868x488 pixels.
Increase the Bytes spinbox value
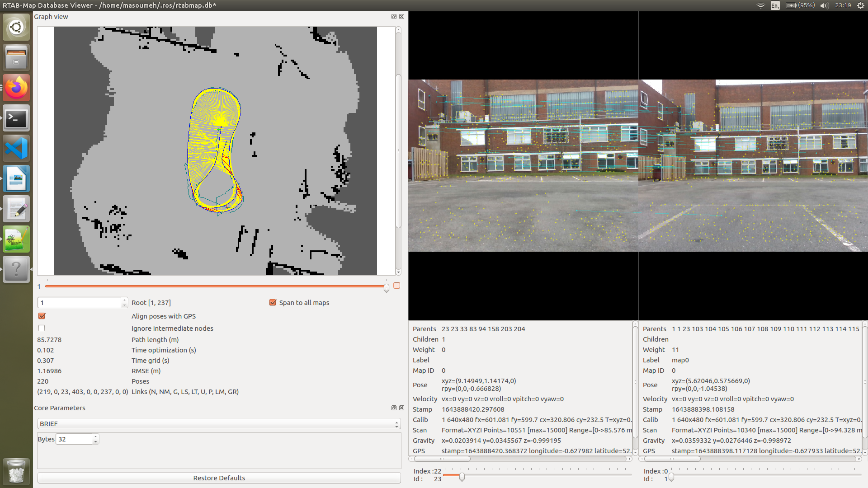[95, 437]
